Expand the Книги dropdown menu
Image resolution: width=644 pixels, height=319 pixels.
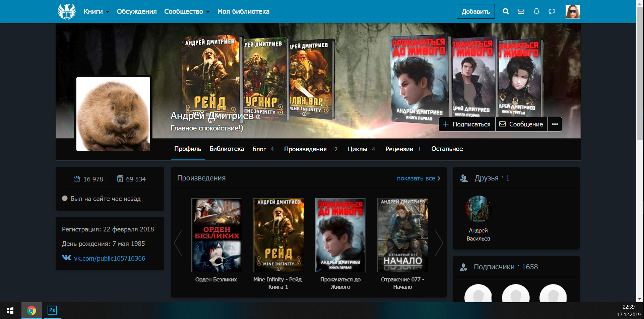click(x=96, y=12)
